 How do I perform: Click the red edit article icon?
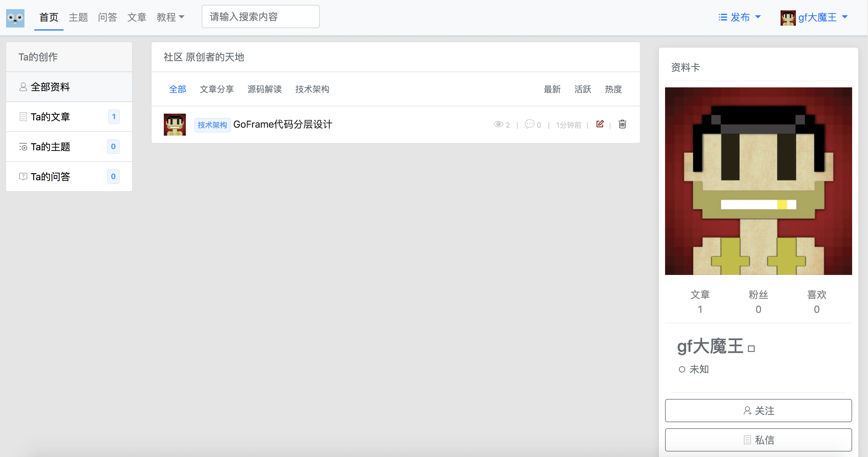(x=600, y=124)
